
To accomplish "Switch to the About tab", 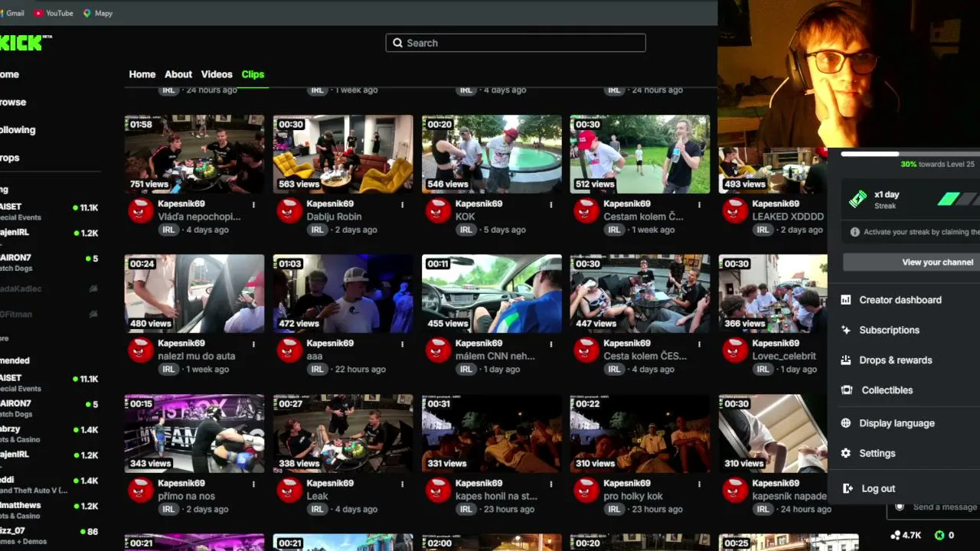I will (x=178, y=74).
